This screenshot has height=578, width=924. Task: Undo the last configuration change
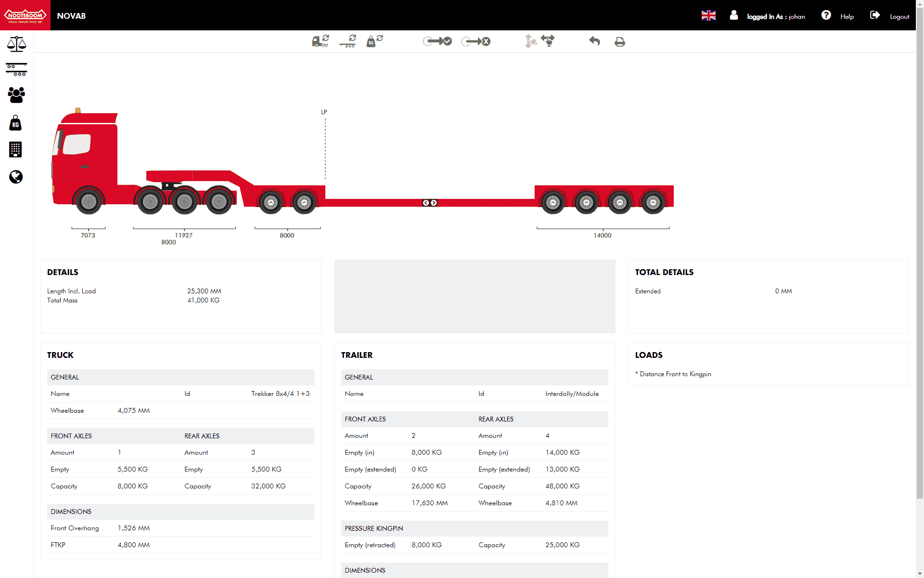[x=594, y=41]
